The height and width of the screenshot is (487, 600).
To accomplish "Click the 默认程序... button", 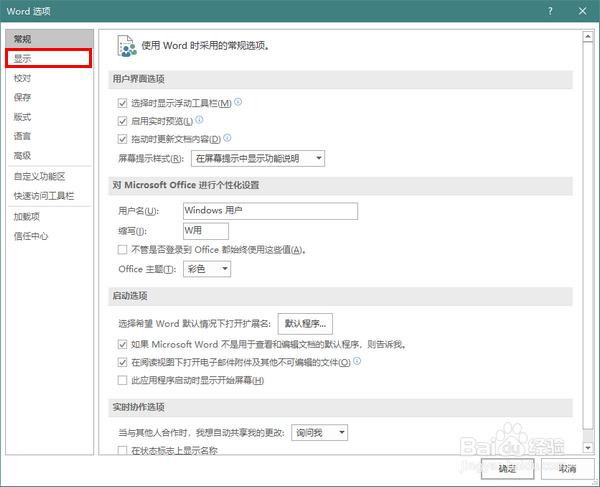I will point(305,324).
